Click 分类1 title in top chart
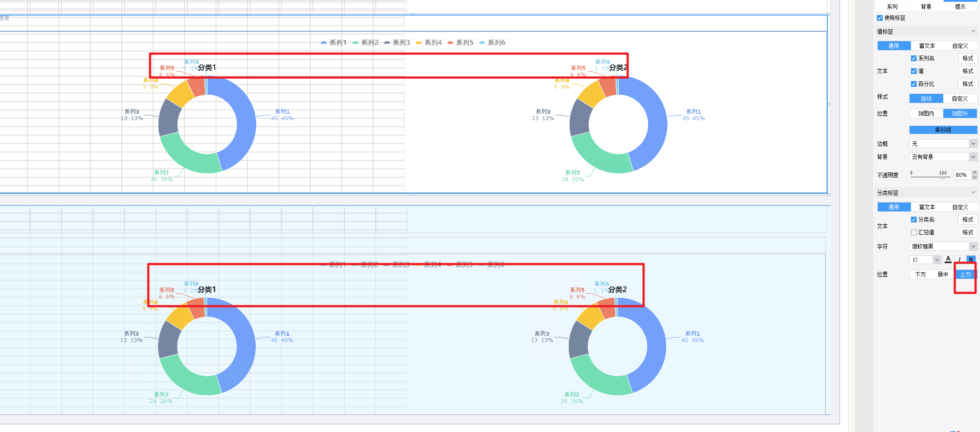980x432 pixels. pos(207,68)
